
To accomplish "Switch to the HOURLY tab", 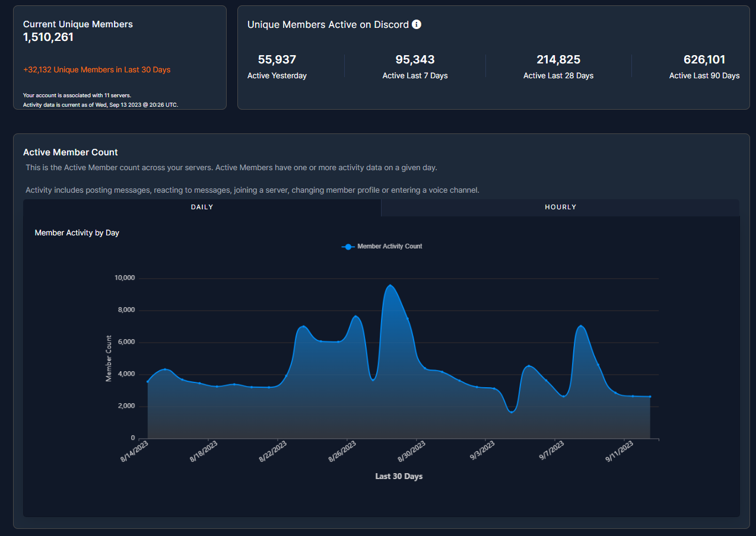I will pyautogui.click(x=560, y=208).
